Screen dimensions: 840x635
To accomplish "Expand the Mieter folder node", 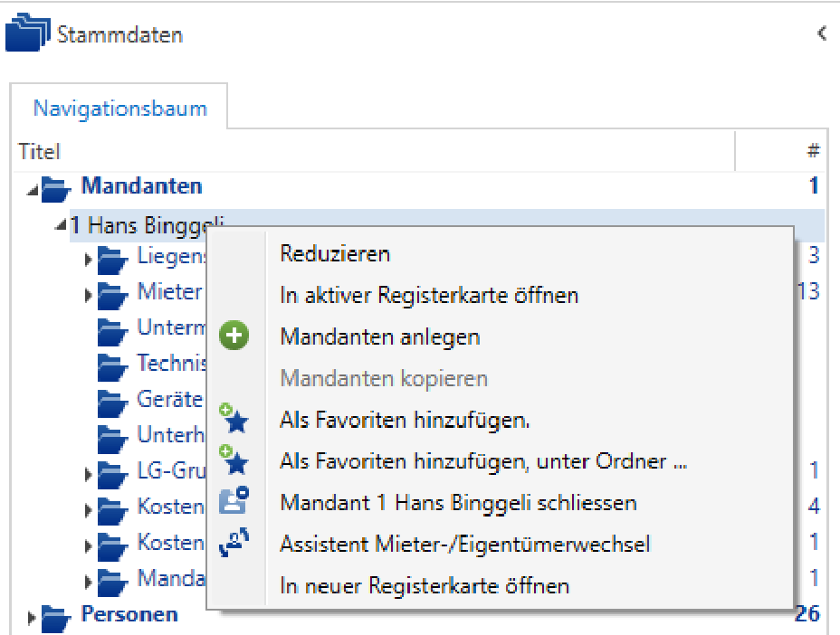I will coord(88,295).
